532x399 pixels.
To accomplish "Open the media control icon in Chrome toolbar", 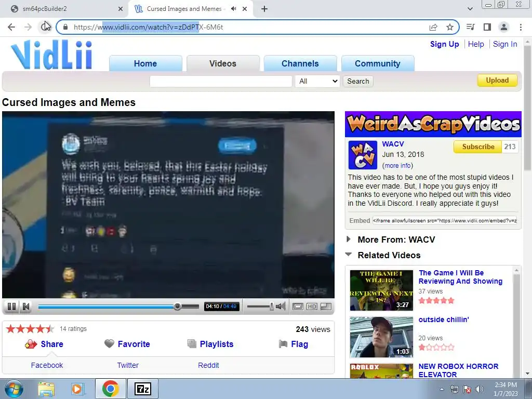I will (471, 27).
